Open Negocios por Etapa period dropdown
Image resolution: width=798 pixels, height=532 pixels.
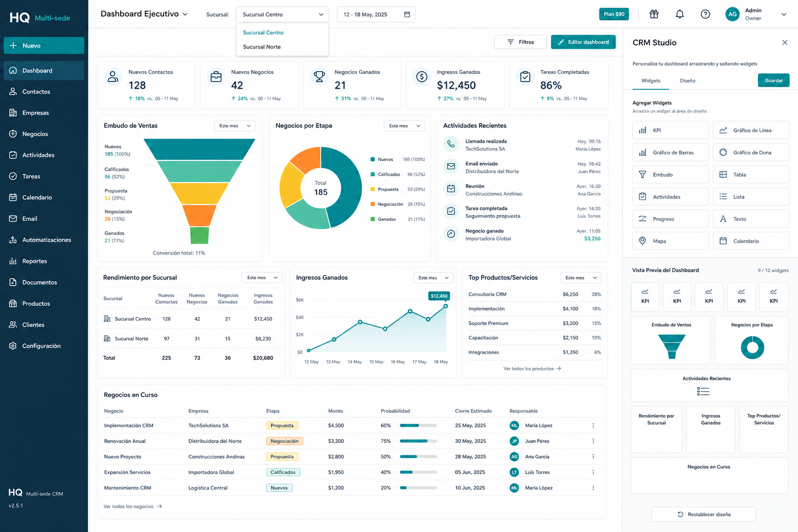pyautogui.click(x=404, y=126)
